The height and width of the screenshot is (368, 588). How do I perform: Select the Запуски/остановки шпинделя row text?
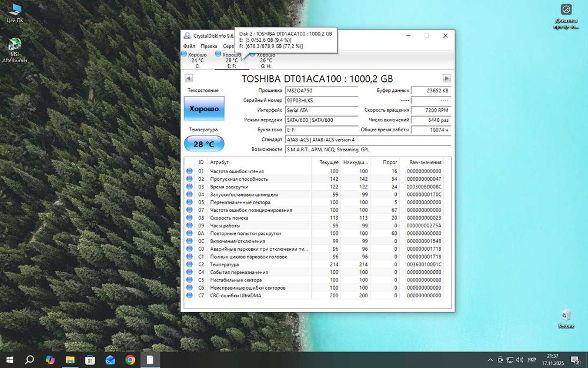[244, 194]
